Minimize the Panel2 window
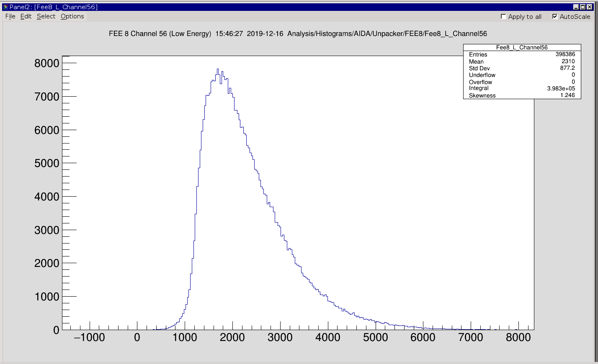The width and height of the screenshot is (598, 364). (x=576, y=7)
